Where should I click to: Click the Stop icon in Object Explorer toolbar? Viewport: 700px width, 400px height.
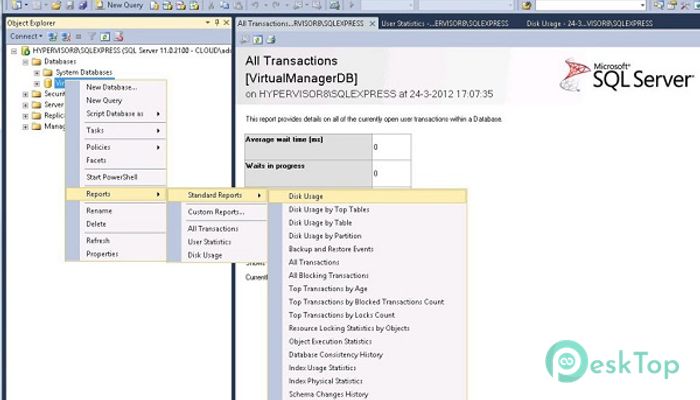79,37
